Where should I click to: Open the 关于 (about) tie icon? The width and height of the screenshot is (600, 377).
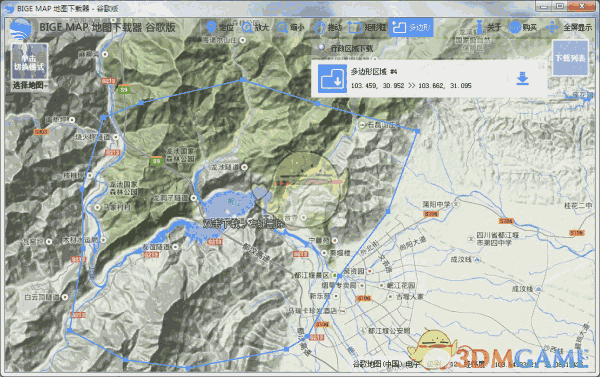pos(488,27)
